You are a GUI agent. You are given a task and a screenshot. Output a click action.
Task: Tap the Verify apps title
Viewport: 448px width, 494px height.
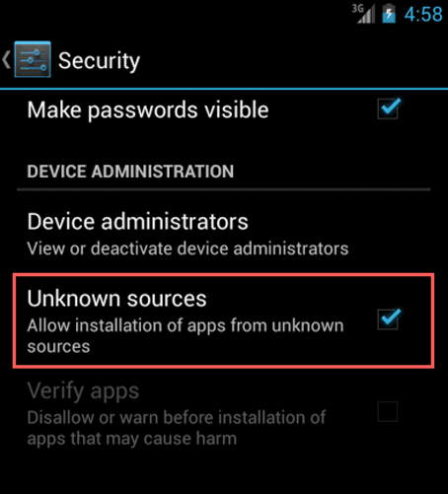click(x=83, y=391)
